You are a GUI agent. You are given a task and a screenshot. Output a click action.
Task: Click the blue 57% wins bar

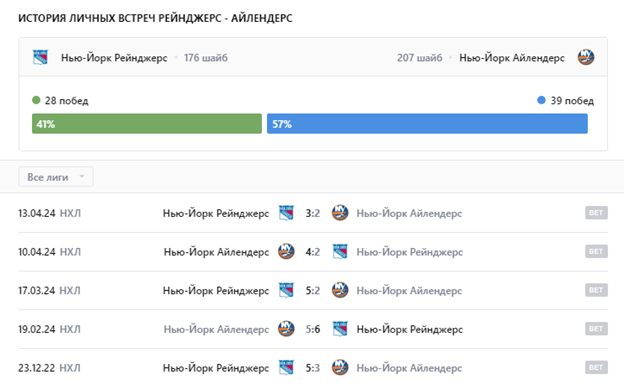point(427,124)
